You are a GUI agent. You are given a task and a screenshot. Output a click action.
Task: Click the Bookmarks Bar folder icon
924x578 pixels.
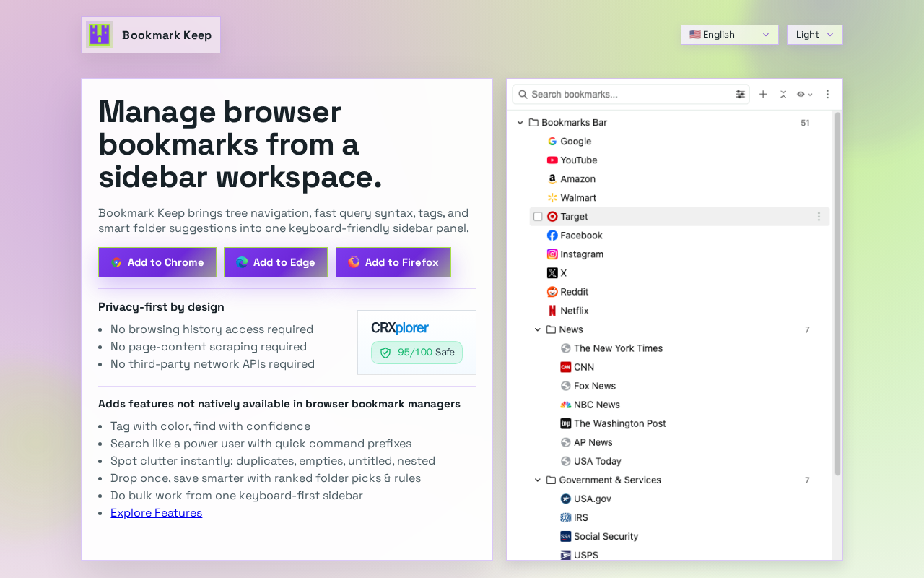[x=533, y=123]
